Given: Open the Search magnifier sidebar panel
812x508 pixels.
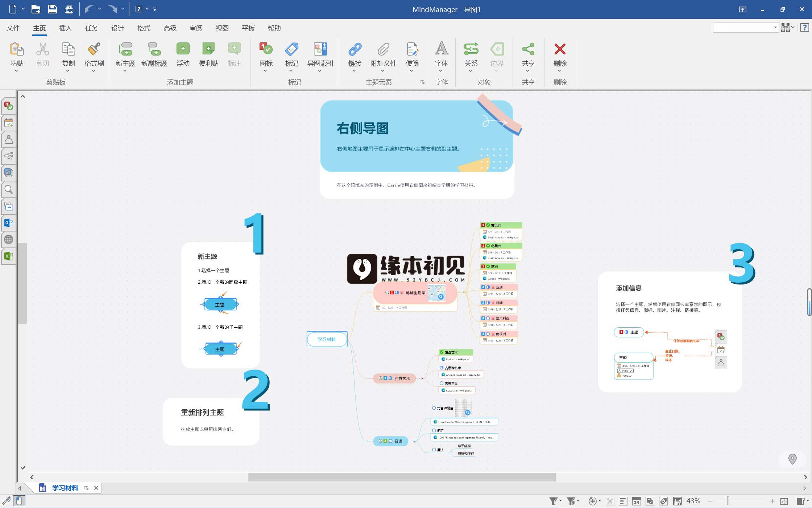Looking at the screenshot, I should (9, 189).
